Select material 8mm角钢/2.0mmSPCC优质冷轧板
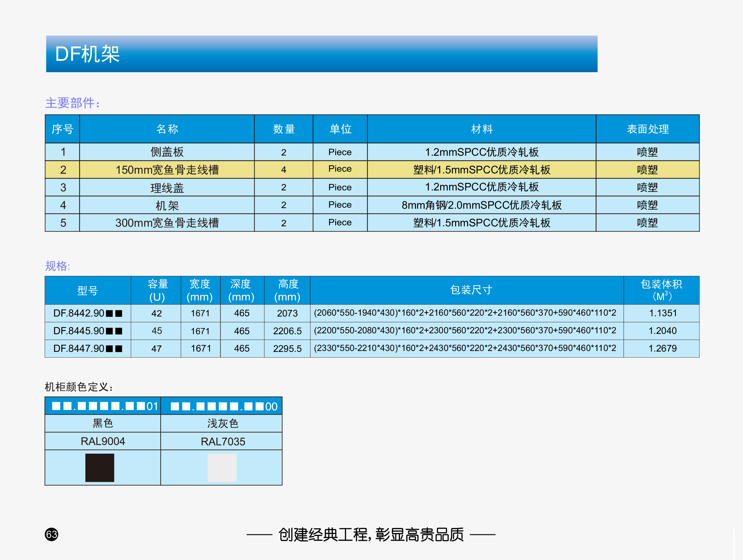Image resolution: width=743 pixels, height=560 pixels. click(x=482, y=205)
